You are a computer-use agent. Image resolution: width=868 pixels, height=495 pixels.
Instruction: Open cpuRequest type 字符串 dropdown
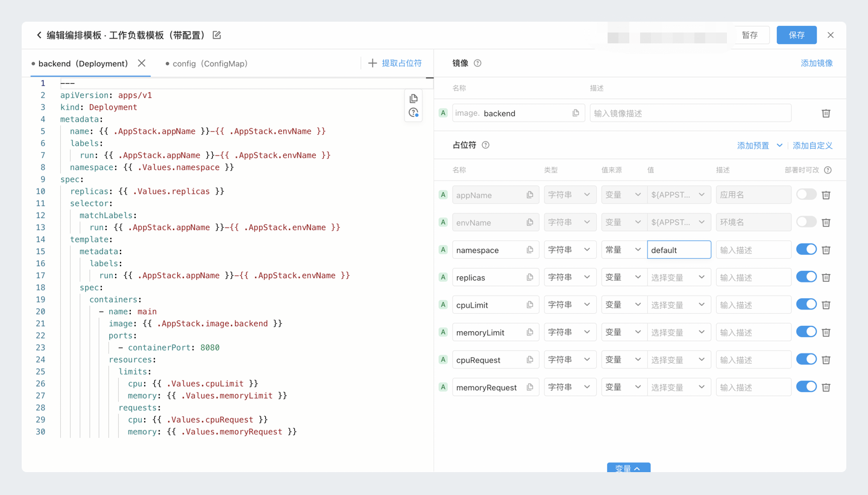pos(570,360)
